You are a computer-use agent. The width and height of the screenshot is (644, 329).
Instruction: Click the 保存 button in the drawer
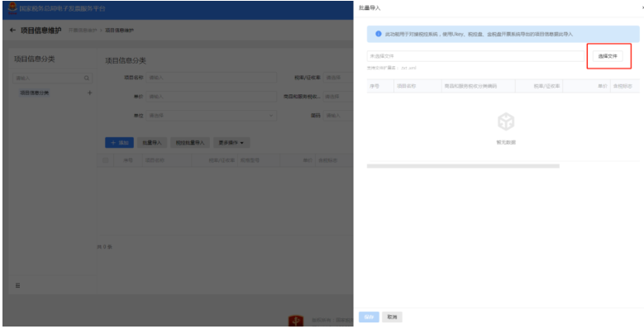pyautogui.click(x=369, y=317)
